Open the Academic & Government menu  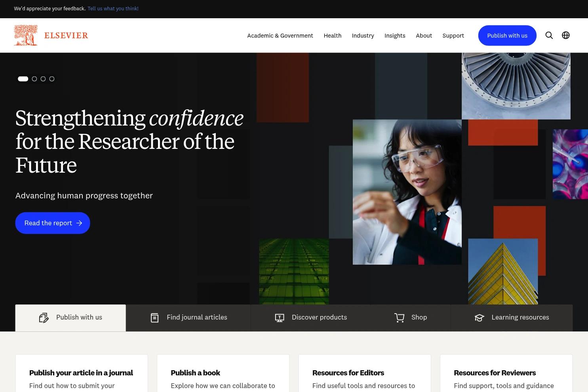(280, 36)
